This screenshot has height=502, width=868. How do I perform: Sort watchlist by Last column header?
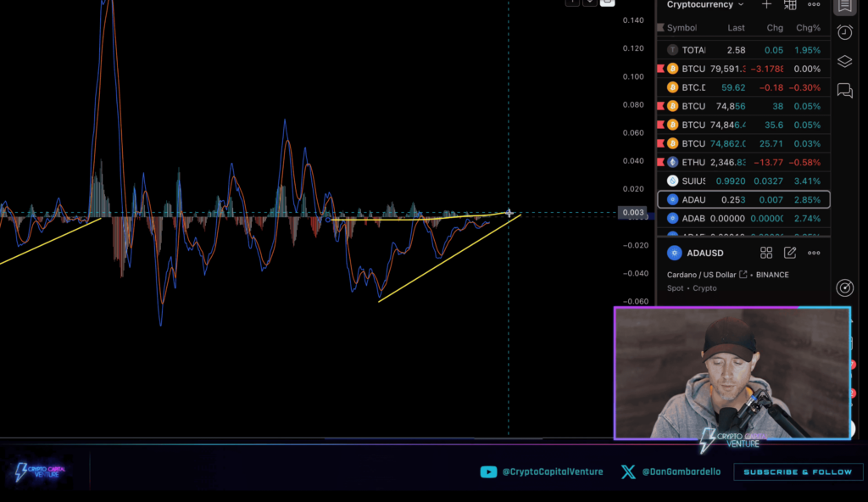coord(736,28)
